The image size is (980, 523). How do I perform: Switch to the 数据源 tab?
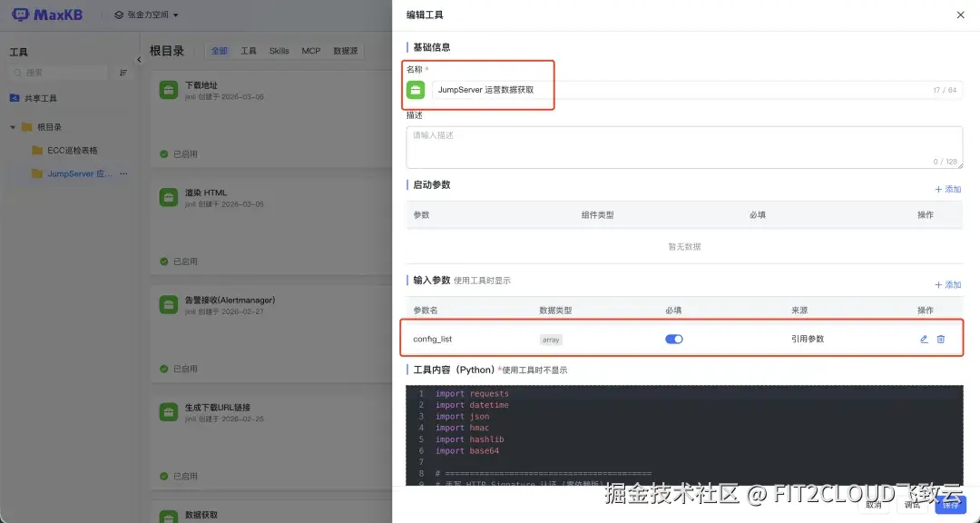pos(346,51)
